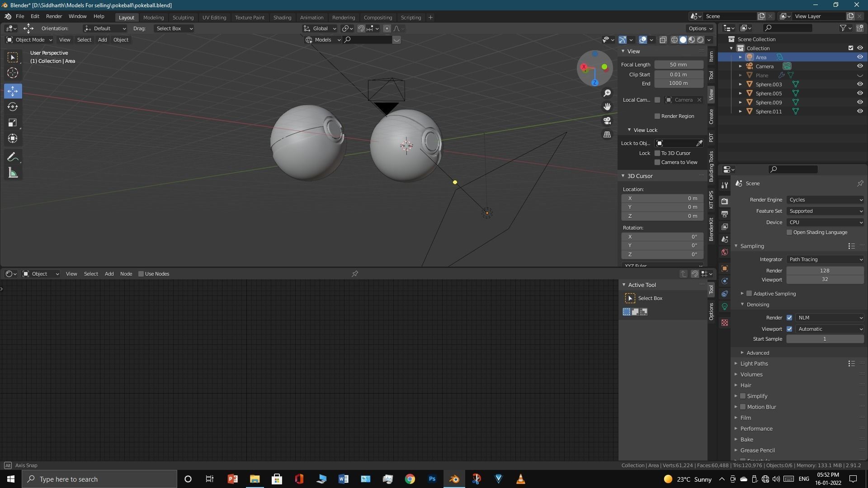Click the pan view hand icon
The image size is (868, 488).
pos(607,107)
